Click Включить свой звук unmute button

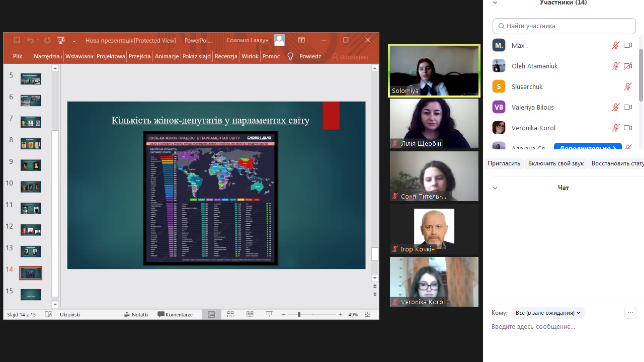pos(556,163)
